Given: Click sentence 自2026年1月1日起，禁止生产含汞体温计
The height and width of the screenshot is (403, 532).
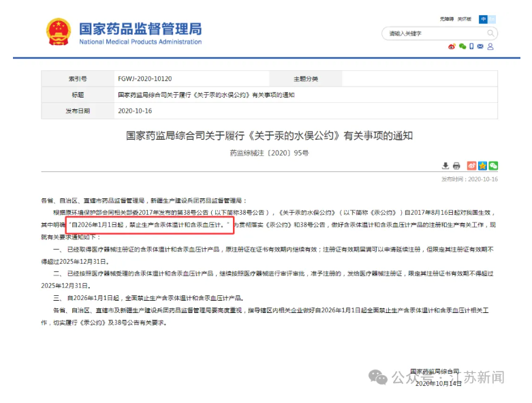Looking at the screenshot, I should (150, 225).
